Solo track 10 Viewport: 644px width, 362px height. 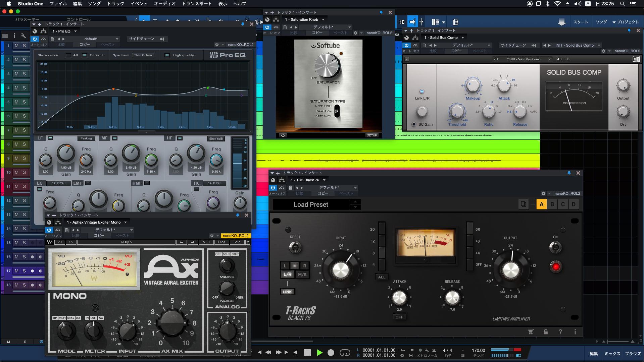click(24, 172)
